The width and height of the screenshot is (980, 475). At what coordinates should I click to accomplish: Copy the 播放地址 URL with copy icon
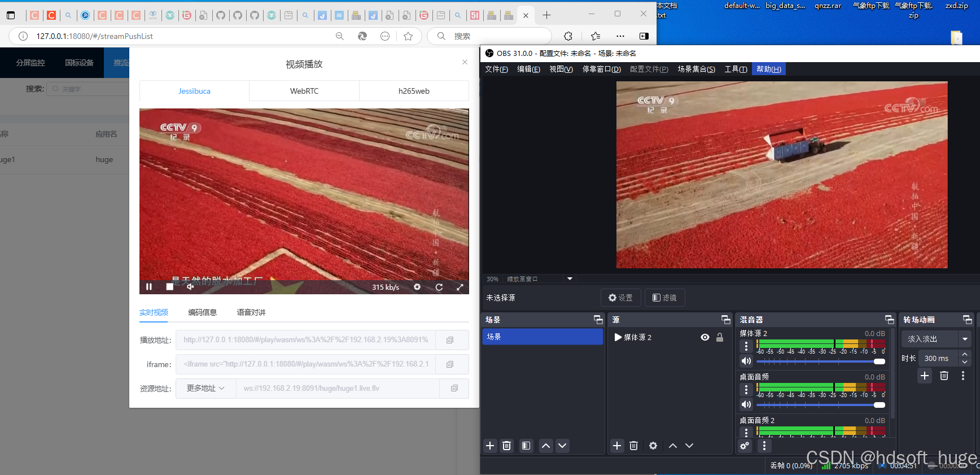pos(450,340)
